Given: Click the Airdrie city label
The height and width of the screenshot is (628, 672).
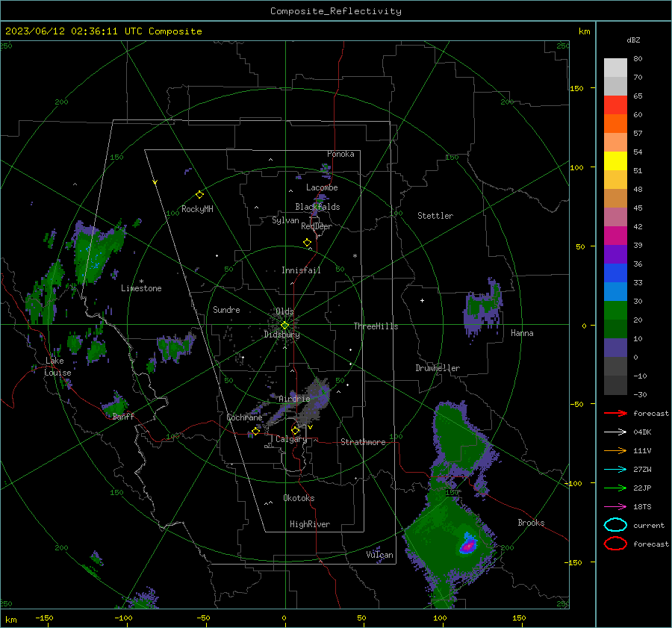Looking at the screenshot, I should click(294, 399).
